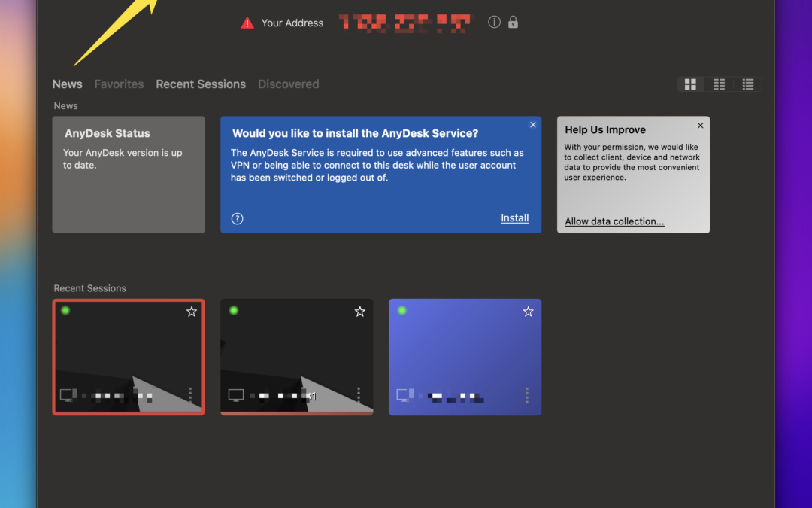This screenshot has height=508, width=812.
Task: Open the Discovered tab
Action: click(289, 84)
